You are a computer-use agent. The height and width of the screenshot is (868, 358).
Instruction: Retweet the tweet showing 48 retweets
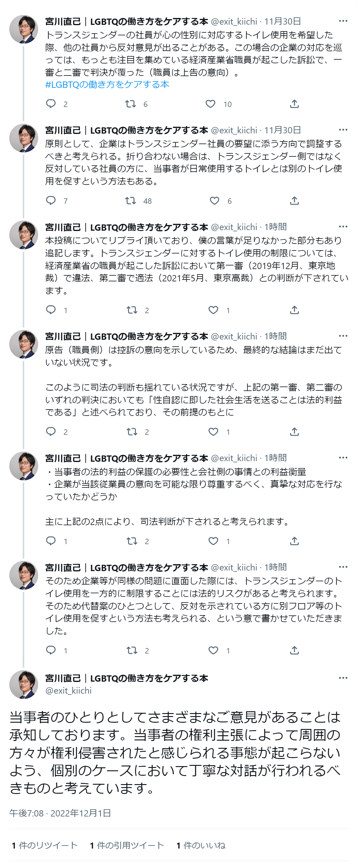131,201
